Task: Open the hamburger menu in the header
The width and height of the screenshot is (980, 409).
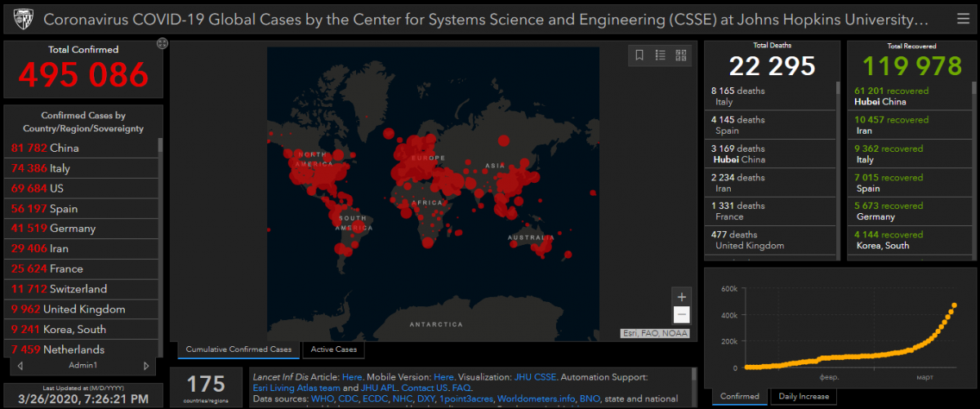Action: tap(963, 19)
